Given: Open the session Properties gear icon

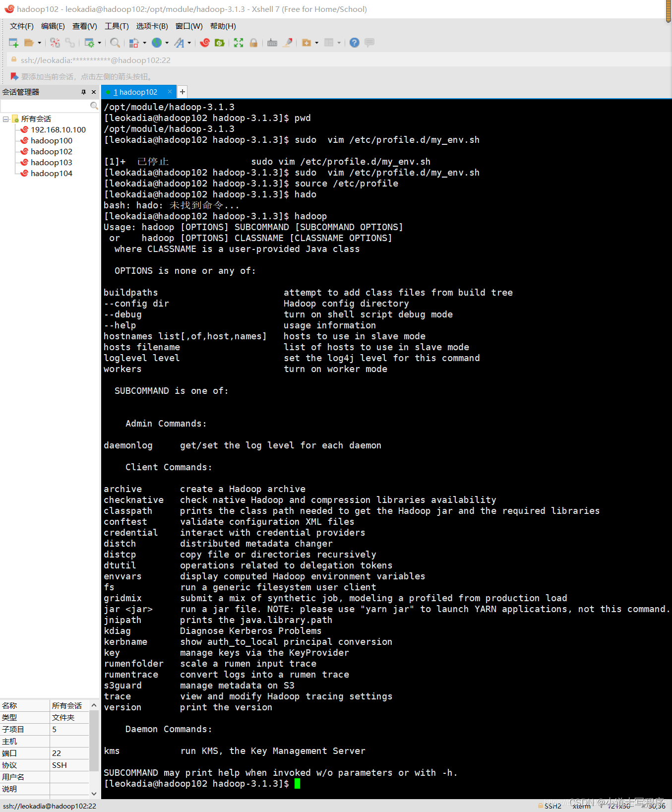Looking at the screenshot, I should (89, 43).
